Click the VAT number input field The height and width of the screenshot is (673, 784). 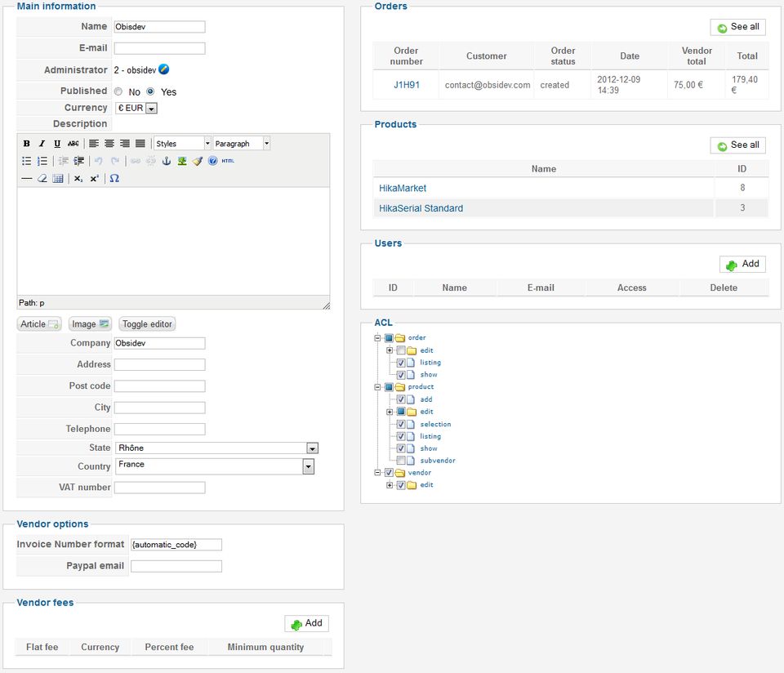(159, 488)
